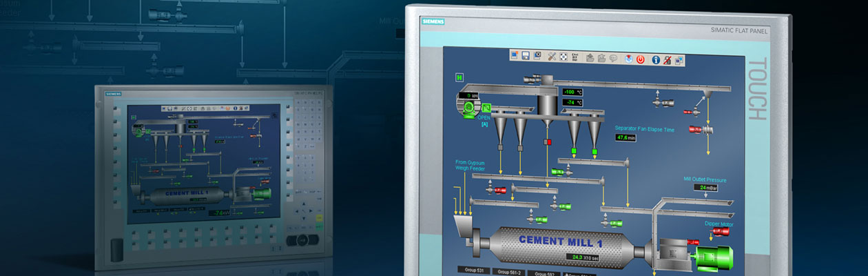Click the touch calibration target icon
This screenshot has width=868, height=276.
pyautogui.click(x=564, y=57)
